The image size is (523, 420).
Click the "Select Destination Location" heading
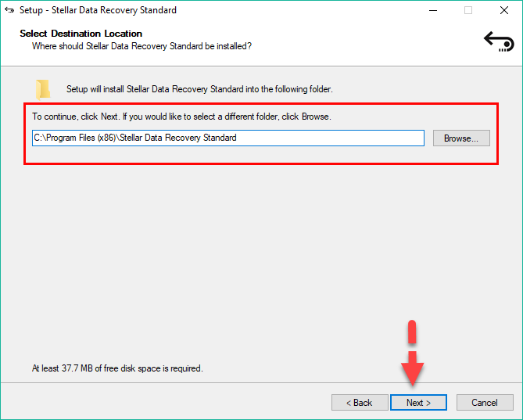pos(81,34)
